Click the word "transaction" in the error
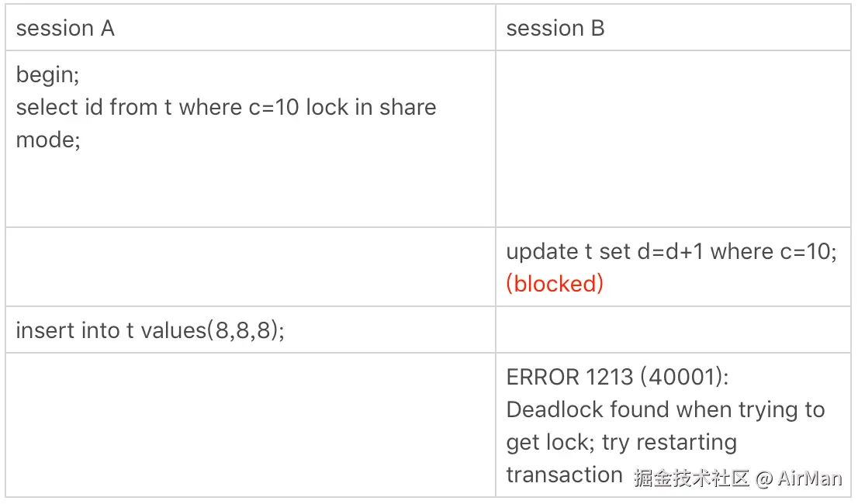 [564, 475]
